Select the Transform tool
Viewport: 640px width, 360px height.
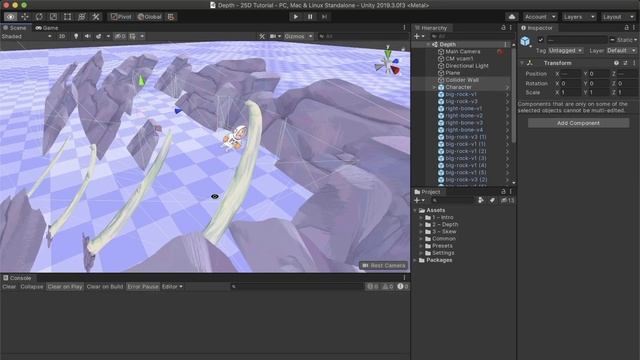[x=82, y=17]
